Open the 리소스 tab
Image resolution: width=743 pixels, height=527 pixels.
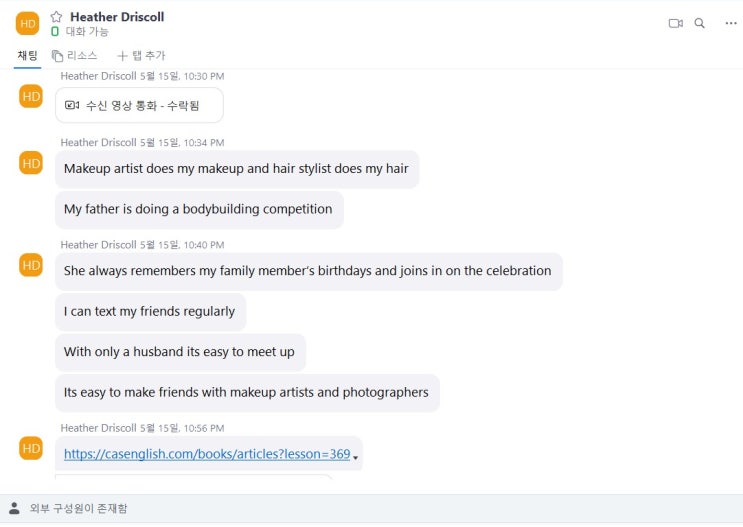click(x=75, y=56)
